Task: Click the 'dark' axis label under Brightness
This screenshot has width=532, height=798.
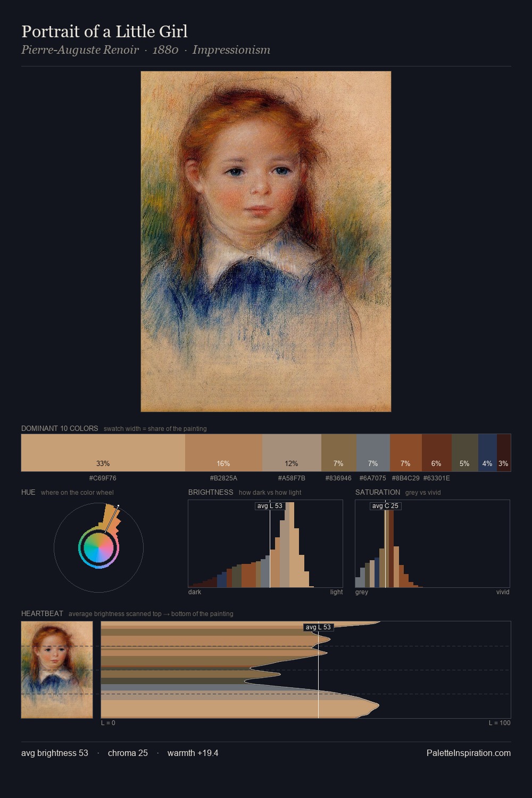Action: (x=195, y=592)
